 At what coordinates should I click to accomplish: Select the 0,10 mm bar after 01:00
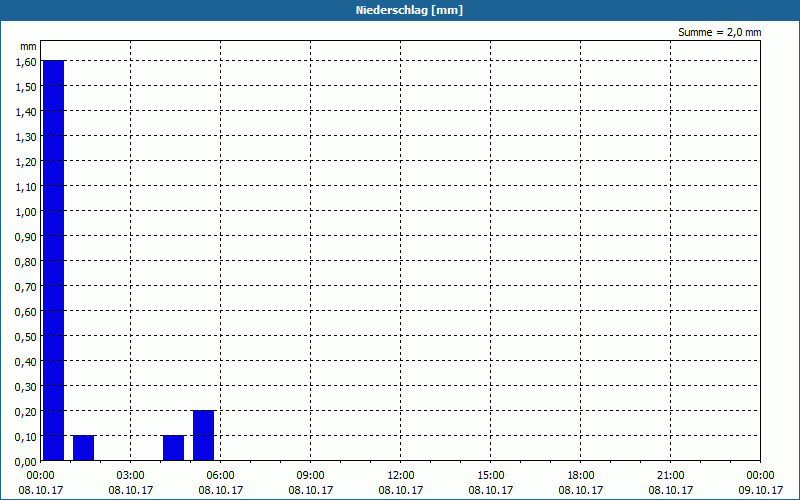click(x=84, y=448)
